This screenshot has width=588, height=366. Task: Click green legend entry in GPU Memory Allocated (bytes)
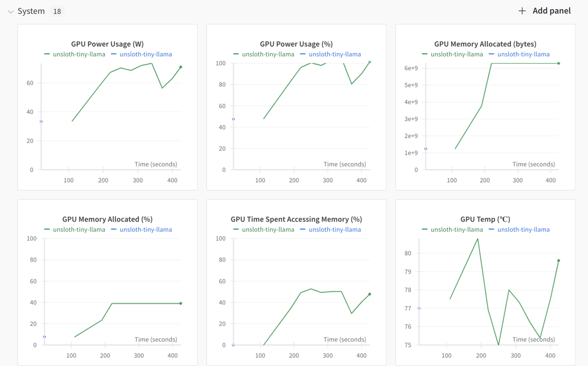(x=452, y=54)
